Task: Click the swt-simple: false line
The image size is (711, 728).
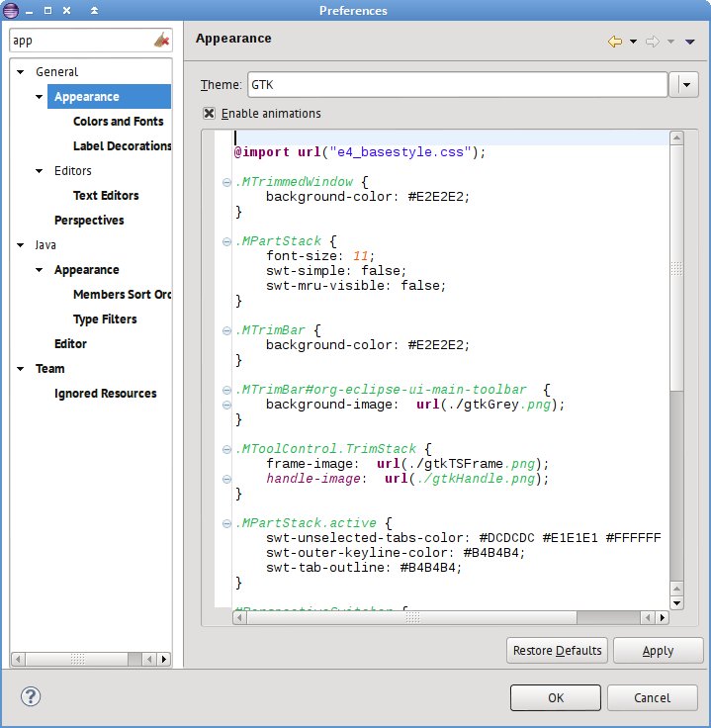Action: coord(336,271)
